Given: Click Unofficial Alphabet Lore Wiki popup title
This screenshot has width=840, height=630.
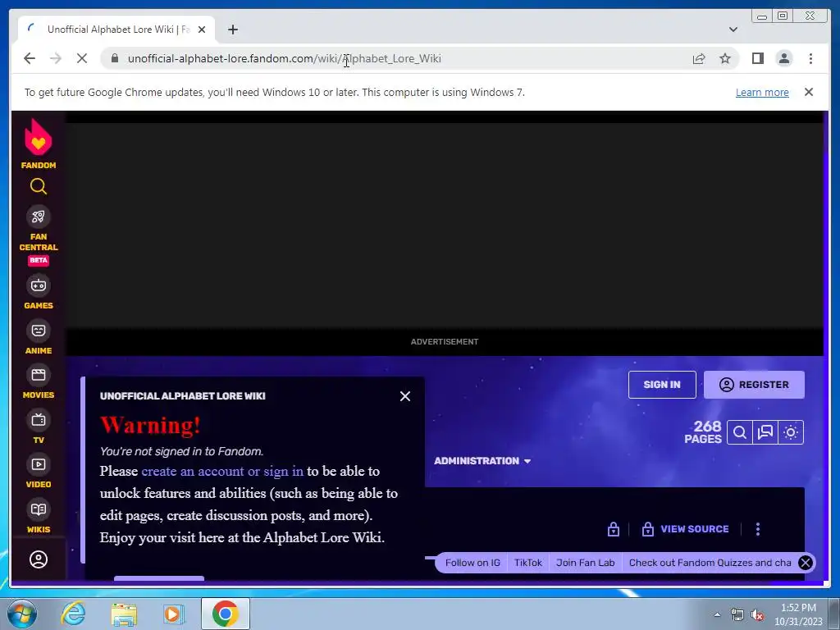Looking at the screenshot, I should pos(182,396).
